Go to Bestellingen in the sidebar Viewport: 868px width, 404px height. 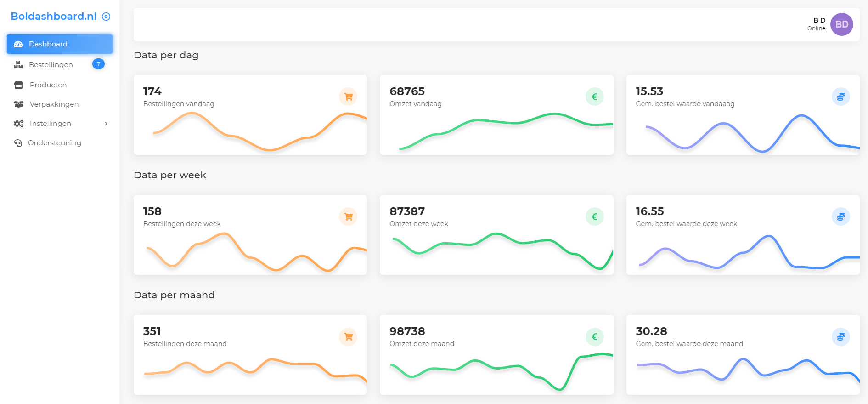[51, 65]
